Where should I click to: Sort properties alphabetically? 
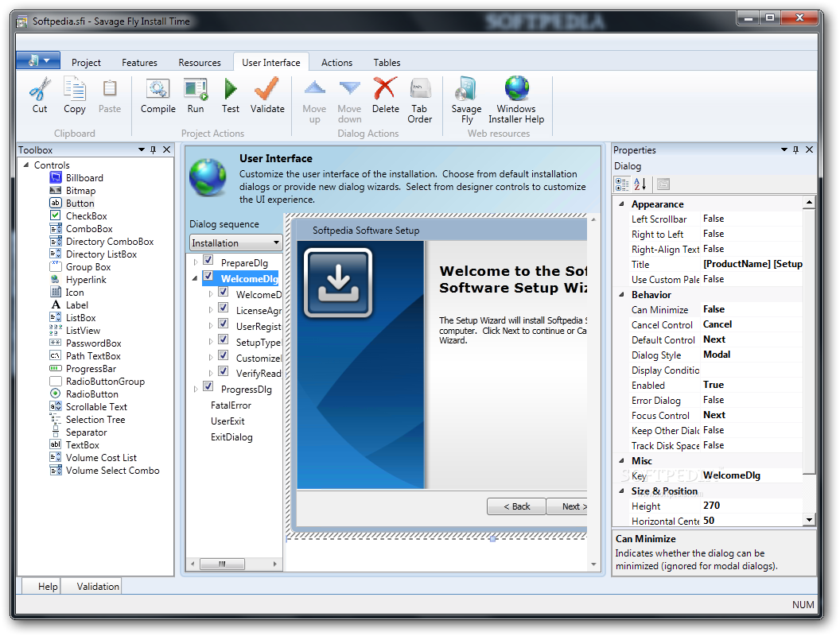640,184
